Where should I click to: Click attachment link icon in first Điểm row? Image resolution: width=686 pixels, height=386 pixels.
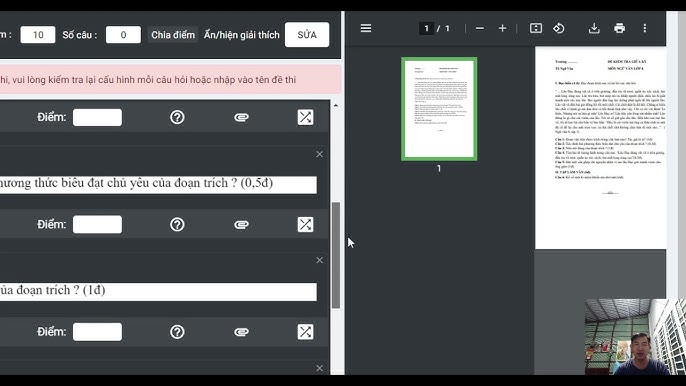(x=241, y=117)
